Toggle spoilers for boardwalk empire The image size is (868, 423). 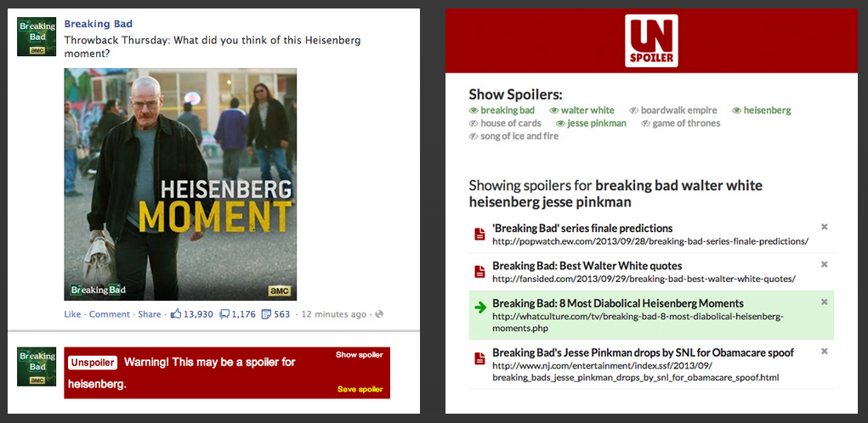click(673, 110)
